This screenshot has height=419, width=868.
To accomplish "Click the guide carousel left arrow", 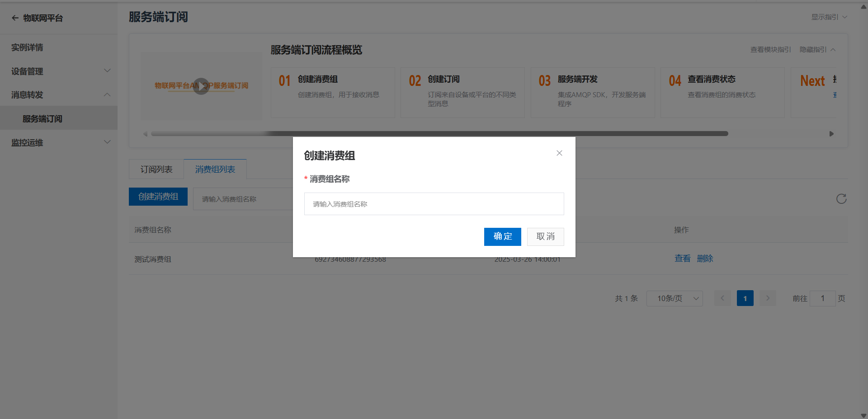I will point(145,134).
